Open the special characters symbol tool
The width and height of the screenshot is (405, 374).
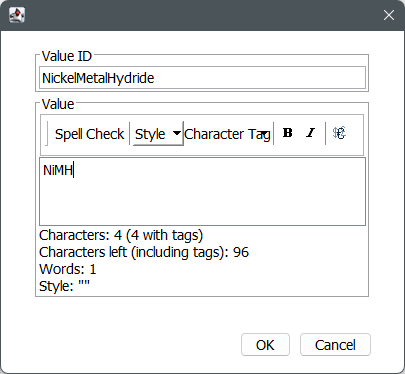tap(339, 133)
